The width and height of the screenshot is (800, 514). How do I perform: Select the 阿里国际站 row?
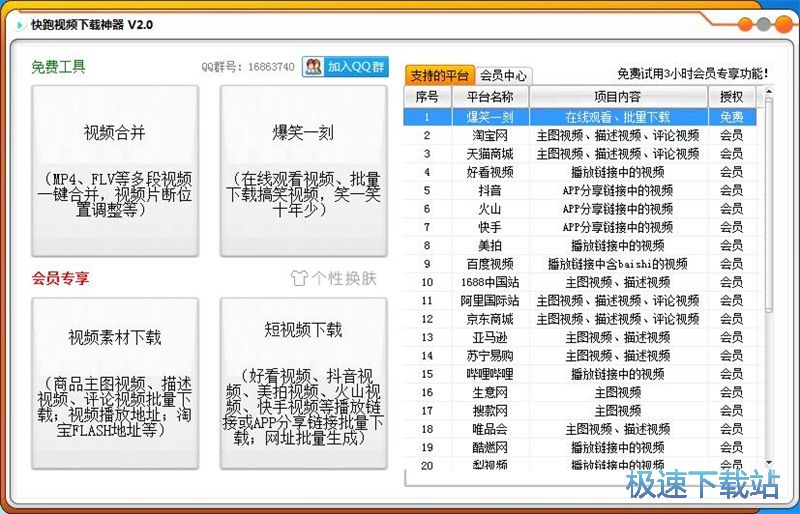[580, 301]
